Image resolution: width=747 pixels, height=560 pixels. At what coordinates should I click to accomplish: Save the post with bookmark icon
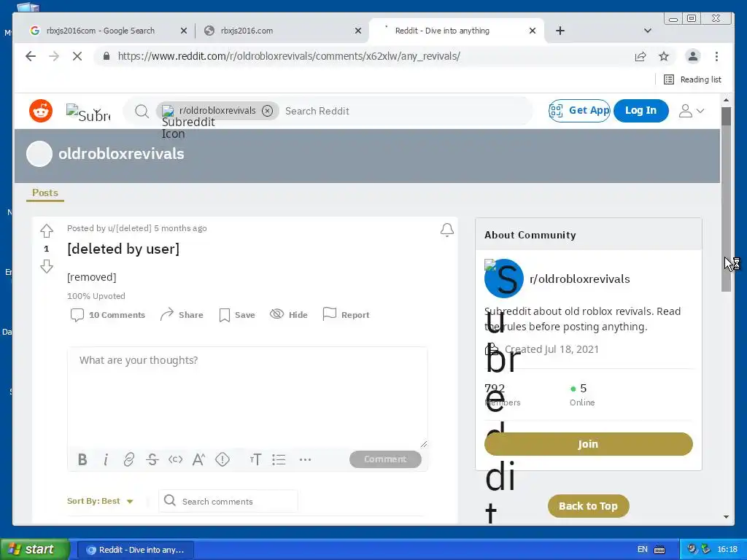[x=237, y=315]
